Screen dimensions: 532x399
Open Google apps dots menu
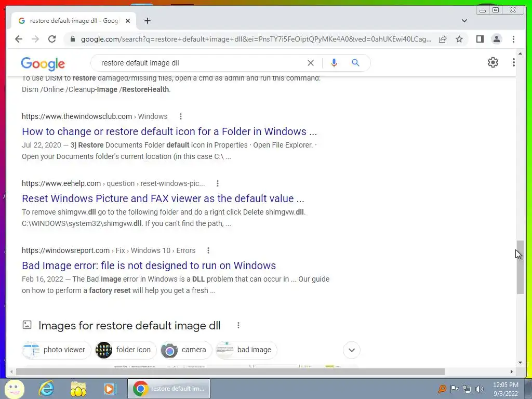pyautogui.click(x=513, y=62)
